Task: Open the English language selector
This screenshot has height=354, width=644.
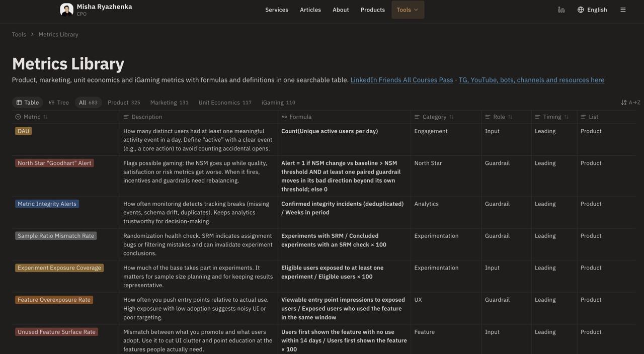Action: [x=592, y=10]
